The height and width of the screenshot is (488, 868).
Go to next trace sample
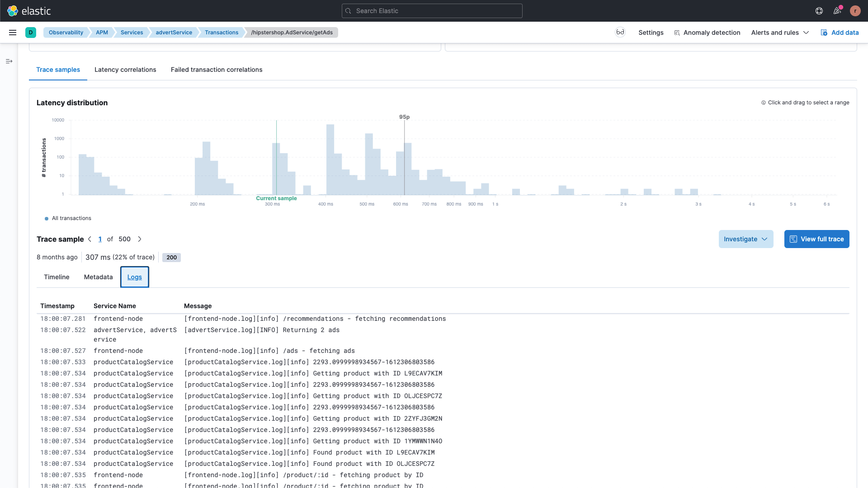[x=140, y=239]
